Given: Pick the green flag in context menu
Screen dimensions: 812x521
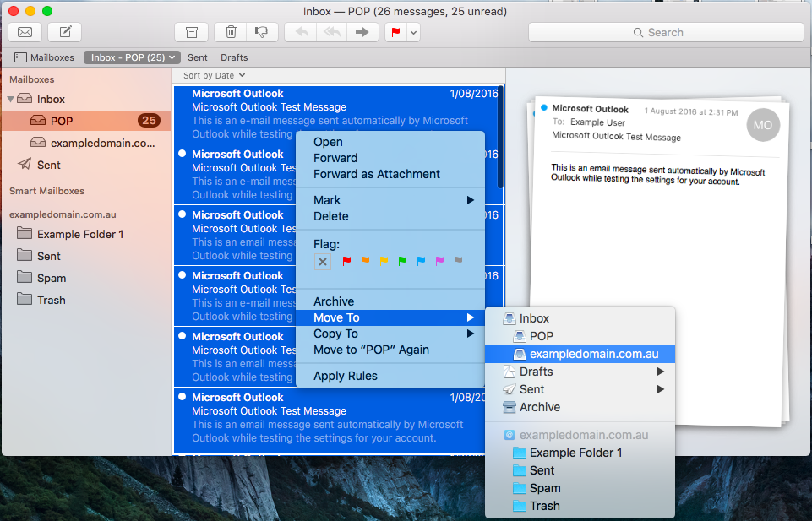Looking at the screenshot, I should (x=402, y=262).
